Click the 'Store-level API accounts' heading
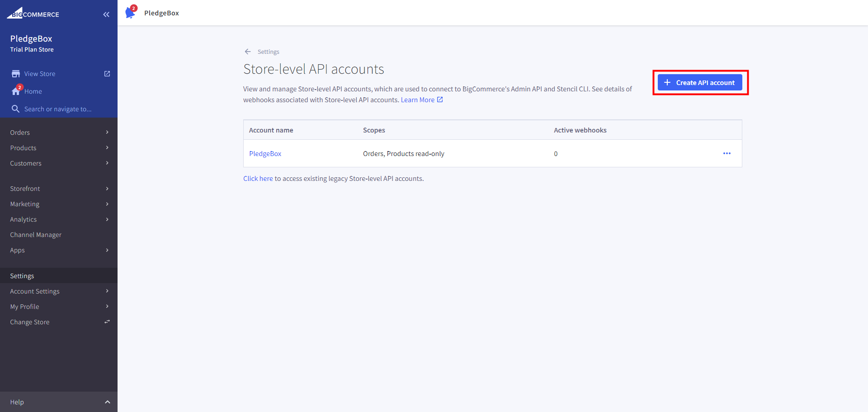This screenshot has width=868, height=412. [x=314, y=69]
